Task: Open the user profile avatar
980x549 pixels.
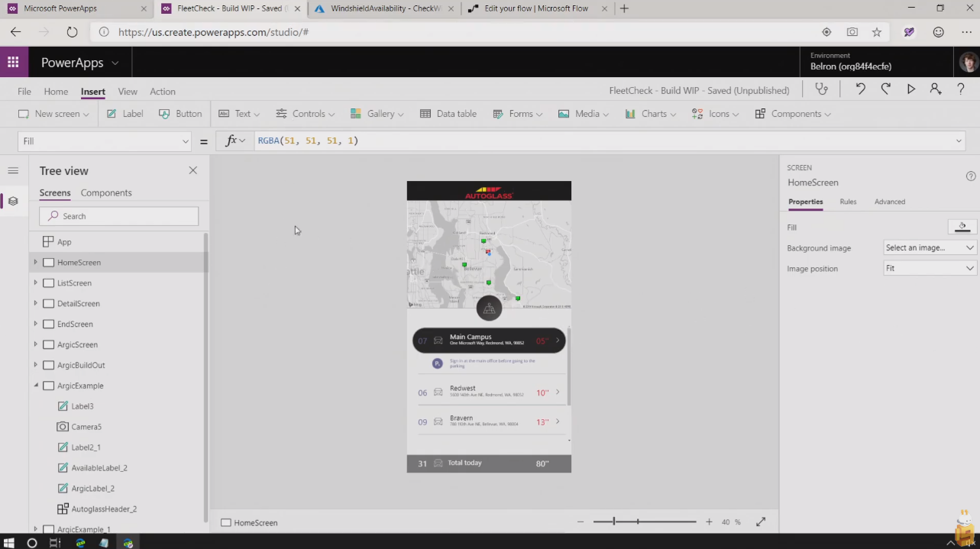Action: [969, 62]
